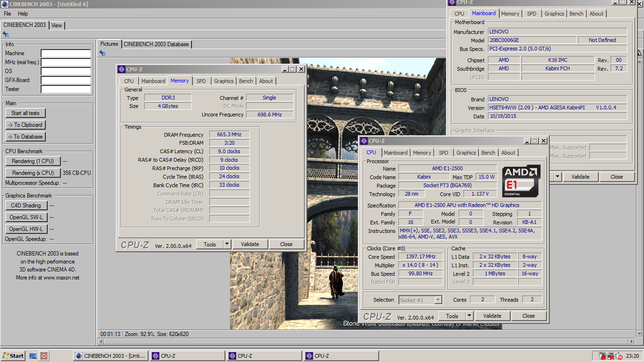
Task: Open the Mainboard tab in the CPU window
Action: (396, 153)
